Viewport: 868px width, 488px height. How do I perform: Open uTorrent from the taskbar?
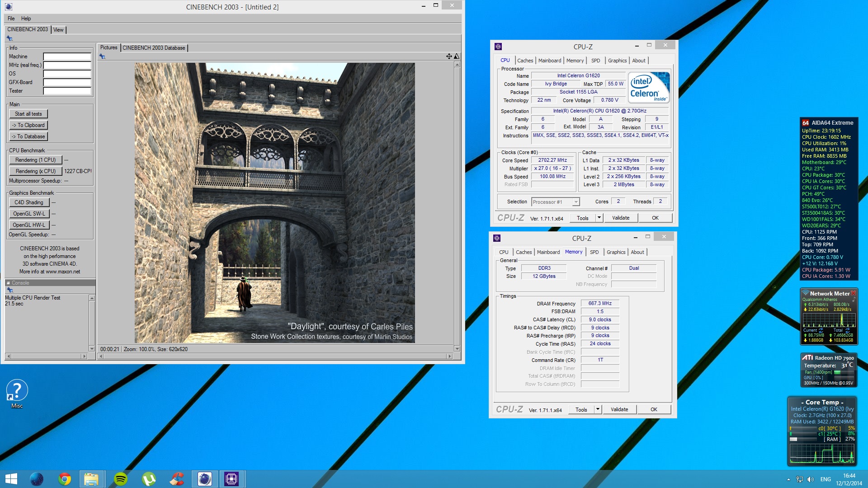click(148, 479)
